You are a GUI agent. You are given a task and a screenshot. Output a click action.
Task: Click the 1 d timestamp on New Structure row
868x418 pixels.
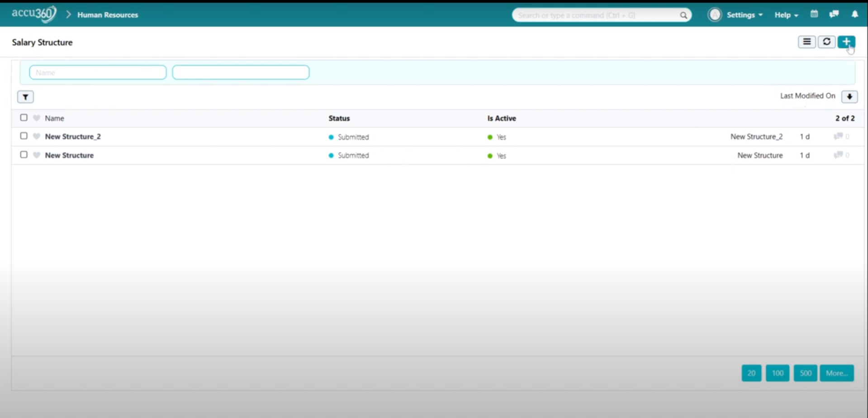[805, 155]
